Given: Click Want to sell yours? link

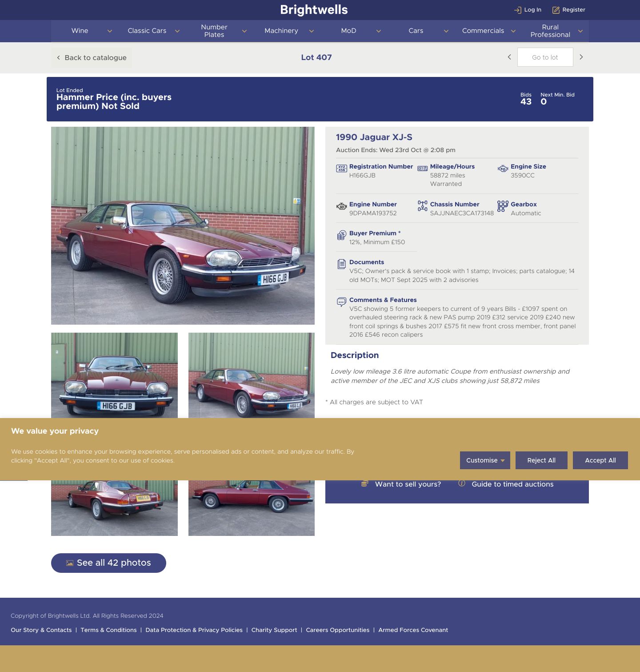Looking at the screenshot, I should tap(408, 484).
